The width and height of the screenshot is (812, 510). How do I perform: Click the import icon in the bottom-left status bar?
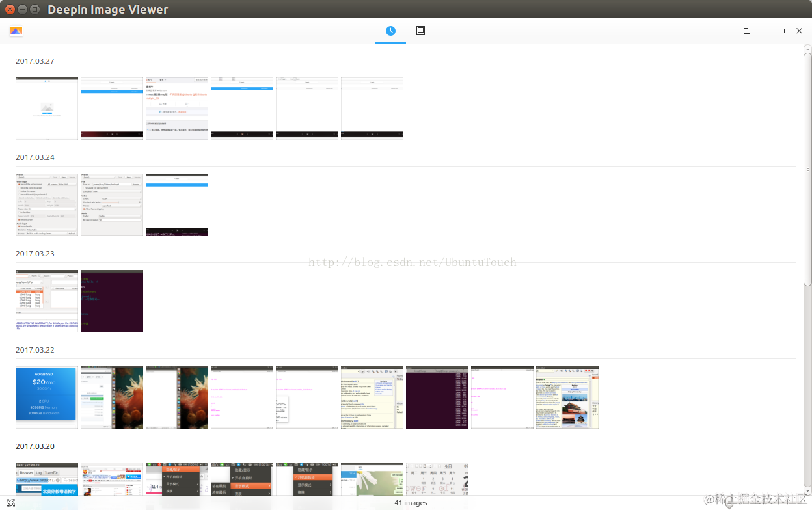tap(11, 503)
